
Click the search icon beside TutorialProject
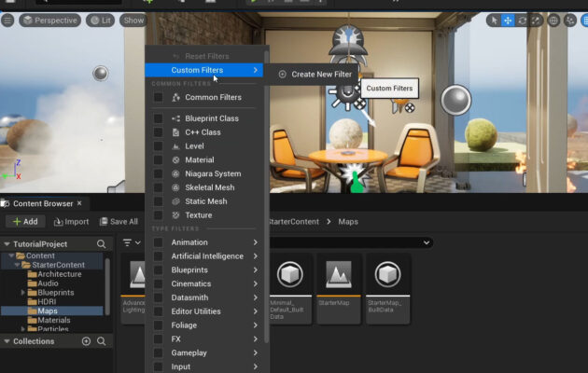click(103, 243)
